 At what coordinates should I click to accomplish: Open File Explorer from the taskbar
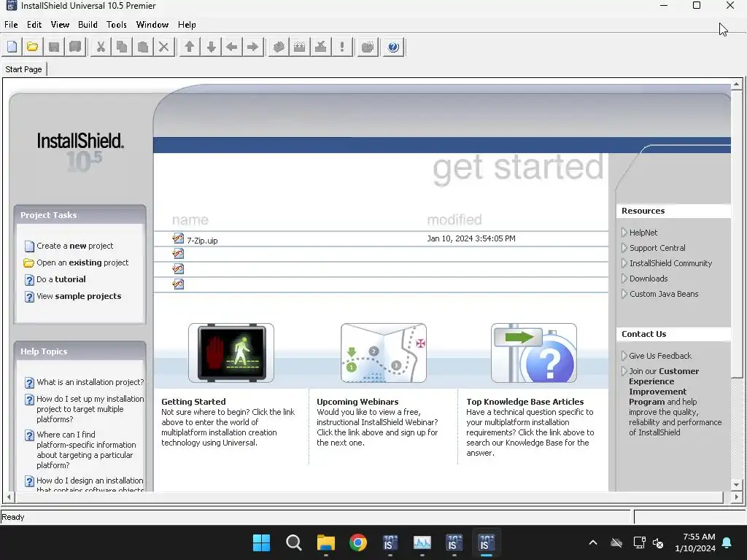326,542
